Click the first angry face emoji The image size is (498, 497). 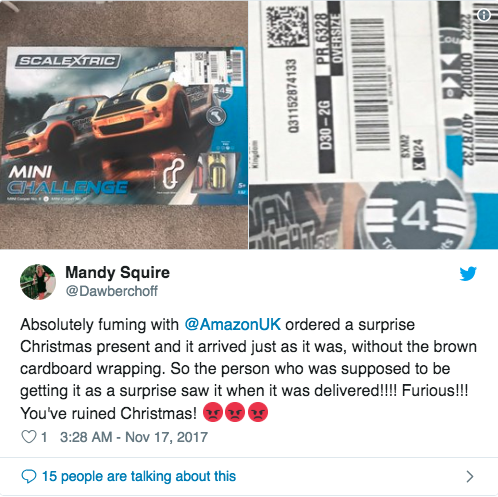[213, 413]
